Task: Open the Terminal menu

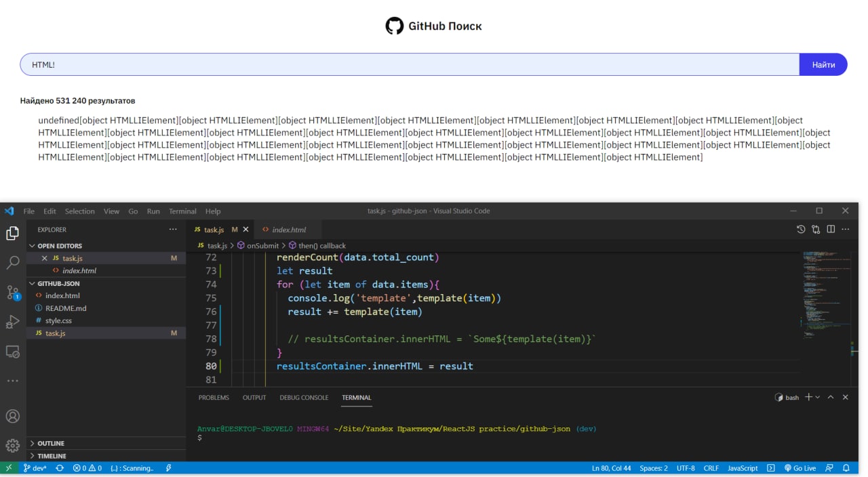Action: tap(182, 211)
